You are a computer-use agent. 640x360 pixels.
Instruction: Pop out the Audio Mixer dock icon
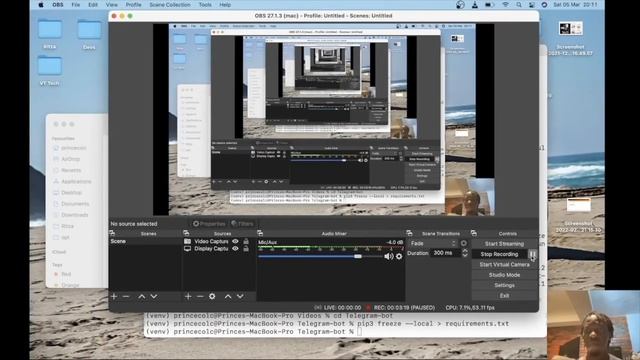[260, 233]
